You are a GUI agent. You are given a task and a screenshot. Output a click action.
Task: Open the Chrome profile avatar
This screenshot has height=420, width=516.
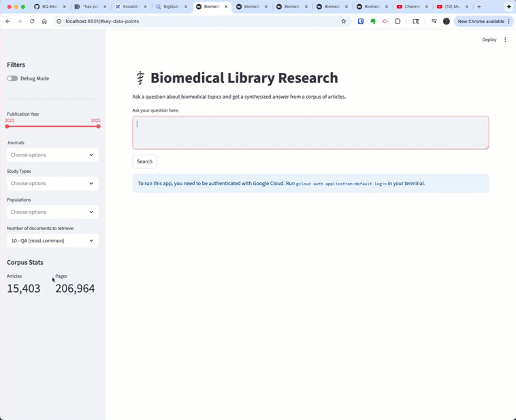(447, 21)
